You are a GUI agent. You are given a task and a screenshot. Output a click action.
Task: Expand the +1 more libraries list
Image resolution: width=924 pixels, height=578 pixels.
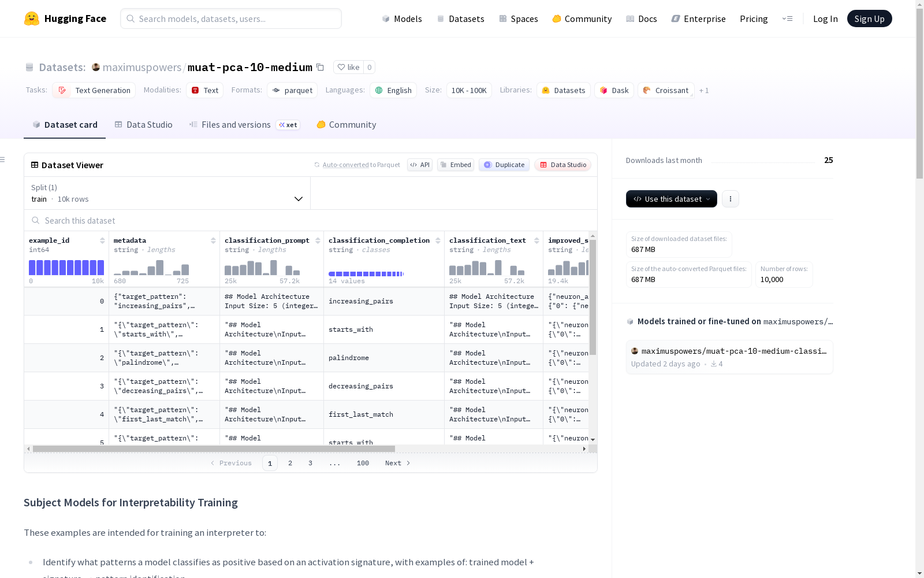tap(704, 90)
